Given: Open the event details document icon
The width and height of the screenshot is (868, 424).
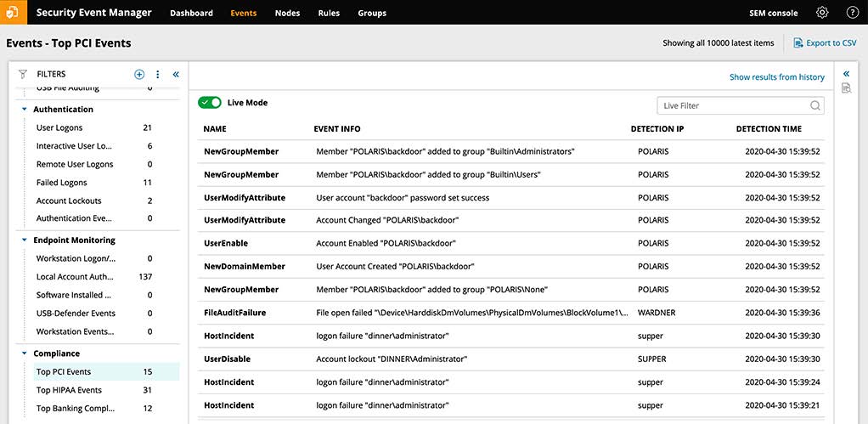Looking at the screenshot, I should pyautogui.click(x=846, y=88).
